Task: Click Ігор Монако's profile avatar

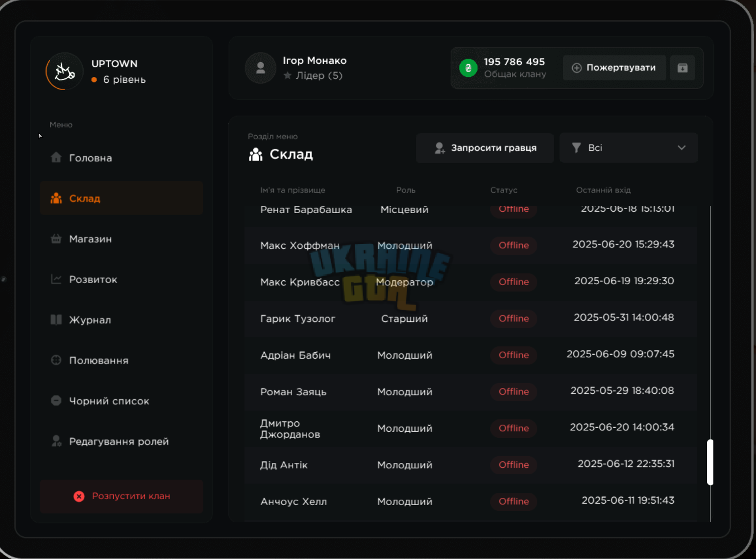Action: [x=261, y=68]
